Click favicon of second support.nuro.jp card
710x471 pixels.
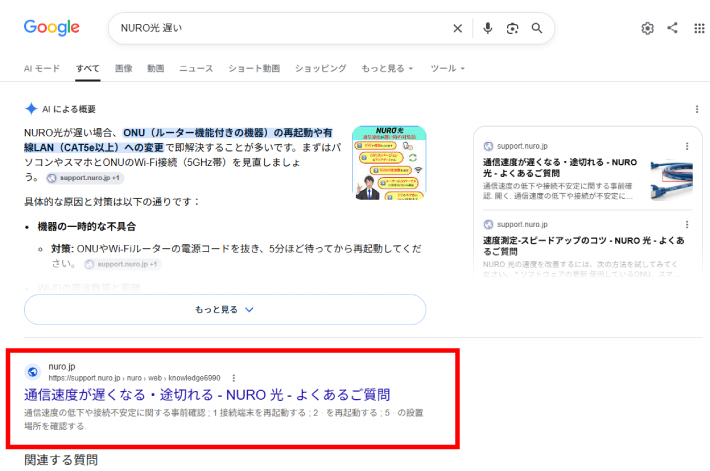(488, 225)
